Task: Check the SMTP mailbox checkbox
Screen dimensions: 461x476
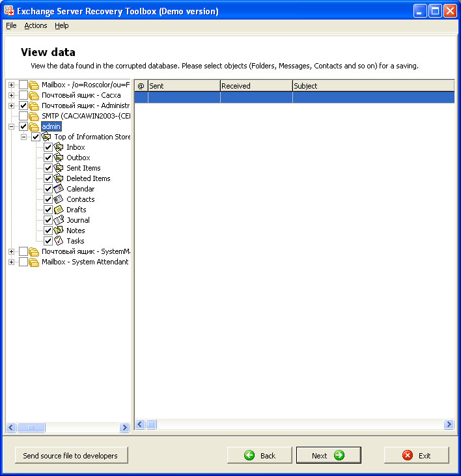Action: [23, 116]
